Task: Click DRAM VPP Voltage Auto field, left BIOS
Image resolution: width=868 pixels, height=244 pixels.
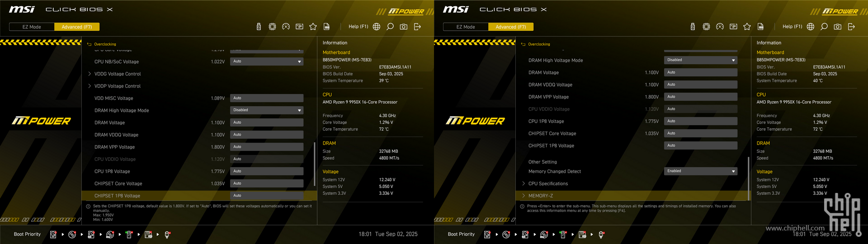Action: point(267,147)
